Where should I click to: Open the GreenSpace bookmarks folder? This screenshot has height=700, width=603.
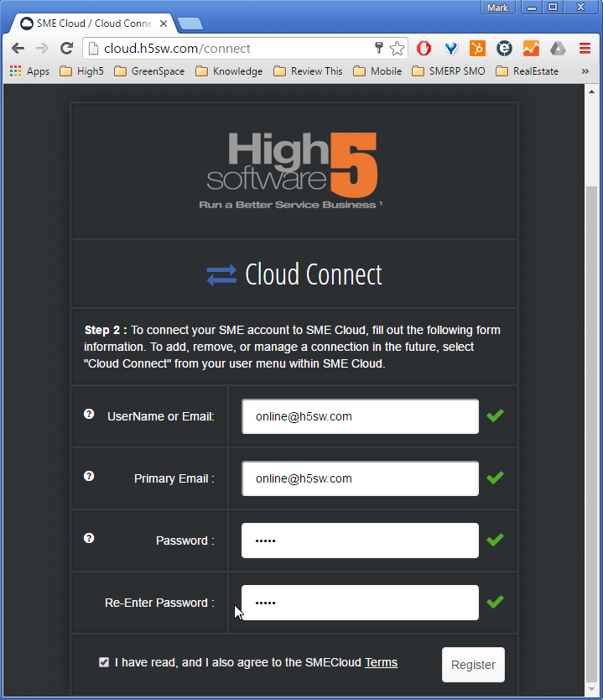point(149,71)
